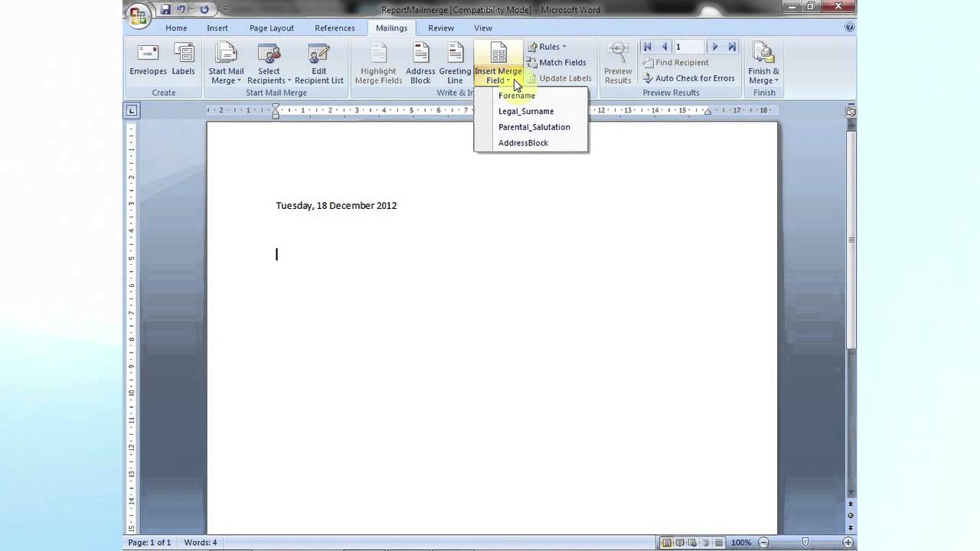Image resolution: width=980 pixels, height=551 pixels.
Task: Insert an Address Block
Action: point(420,63)
